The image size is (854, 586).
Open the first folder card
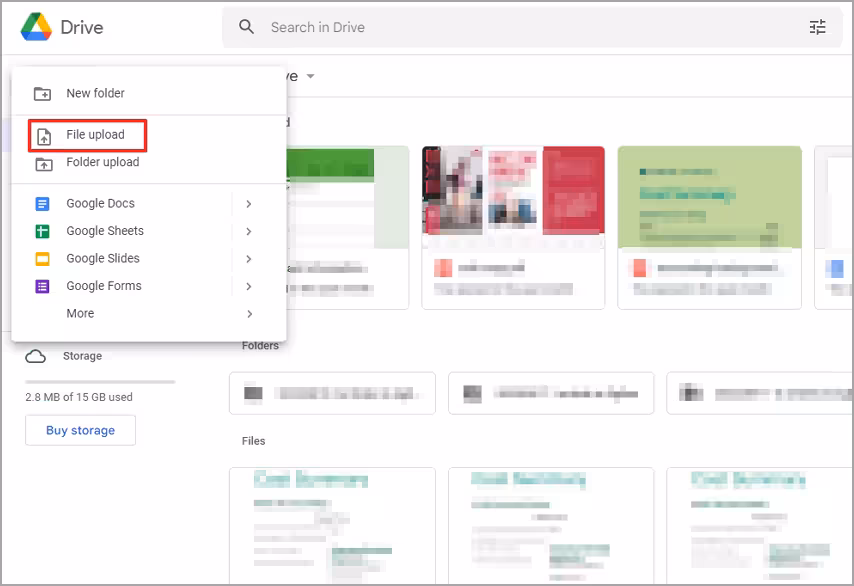332,393
